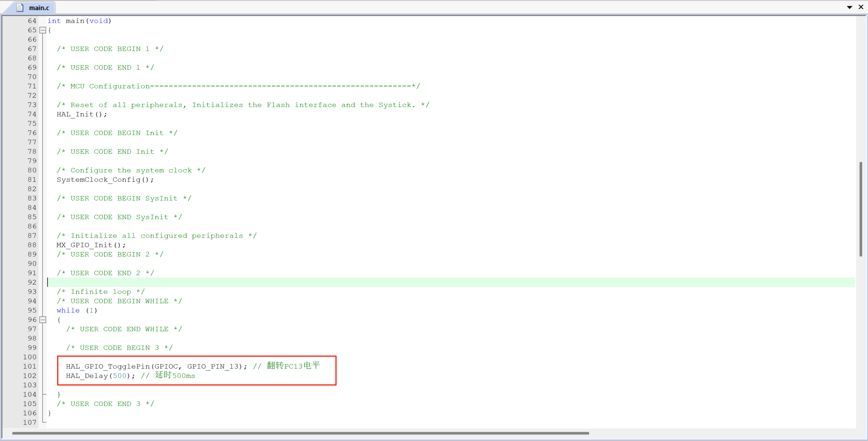This screenshot has width=868, height=441.
Task: Close the main.c editor with the X
Action: tap(861, 7)
